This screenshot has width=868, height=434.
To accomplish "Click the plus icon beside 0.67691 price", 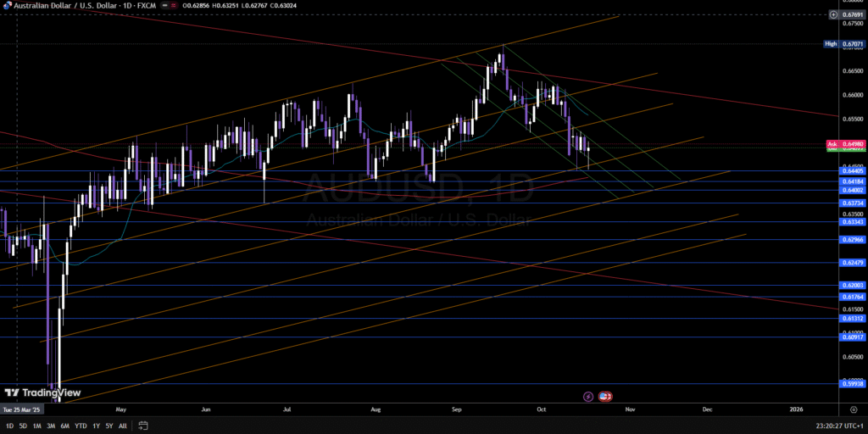I will click(x=833, y=14).
